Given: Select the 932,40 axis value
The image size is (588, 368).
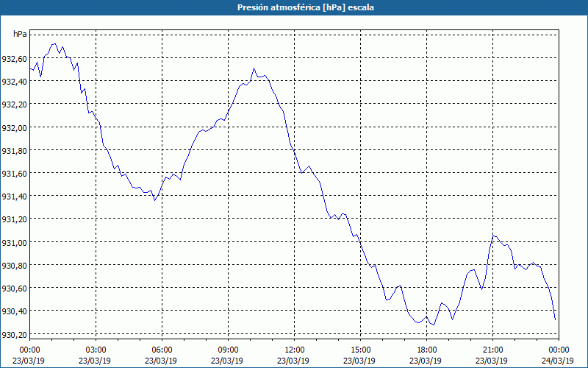Looking at the screenshot, I should (x=14, y=82).
